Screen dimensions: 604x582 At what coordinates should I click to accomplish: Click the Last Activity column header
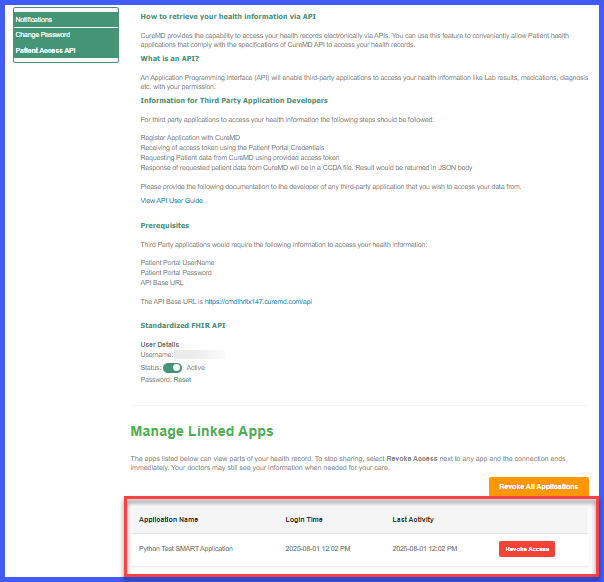pyautogui.click(x=413, y=520)
